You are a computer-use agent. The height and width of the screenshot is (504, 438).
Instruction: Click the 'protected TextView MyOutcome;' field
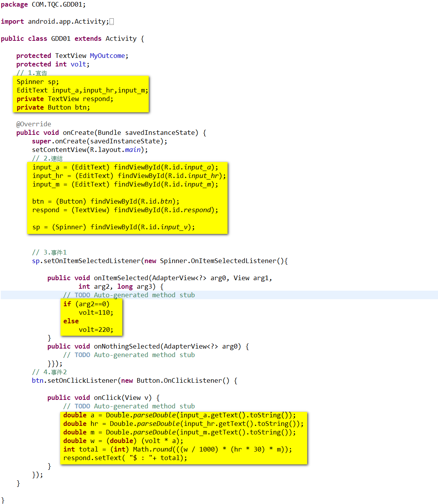(x=72, y=56)
